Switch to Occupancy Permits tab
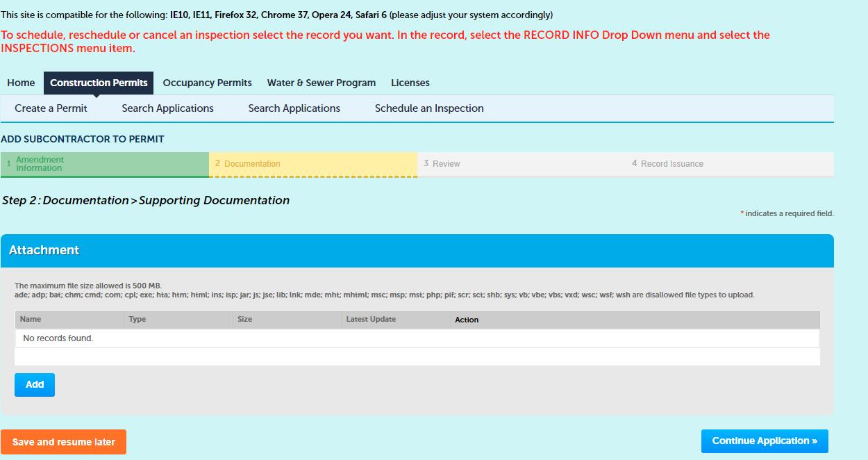 (x=207, y=83)
